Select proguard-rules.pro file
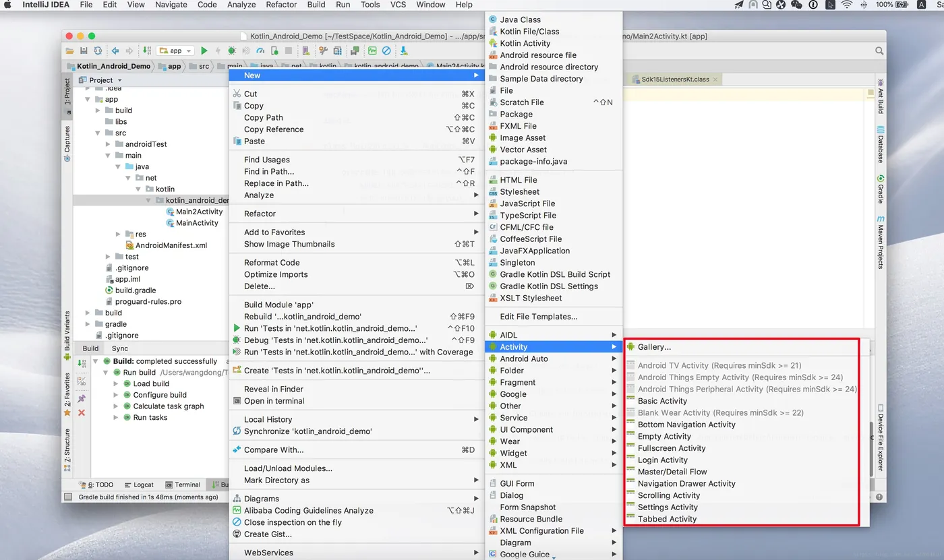This screenshot has height=560, width=944. tap(143, 302)
